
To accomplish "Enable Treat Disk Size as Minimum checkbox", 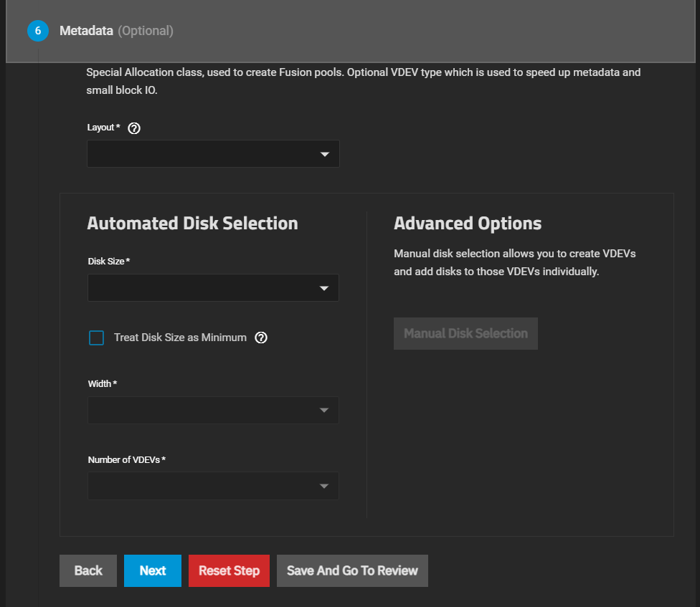I will coord(96,338).
